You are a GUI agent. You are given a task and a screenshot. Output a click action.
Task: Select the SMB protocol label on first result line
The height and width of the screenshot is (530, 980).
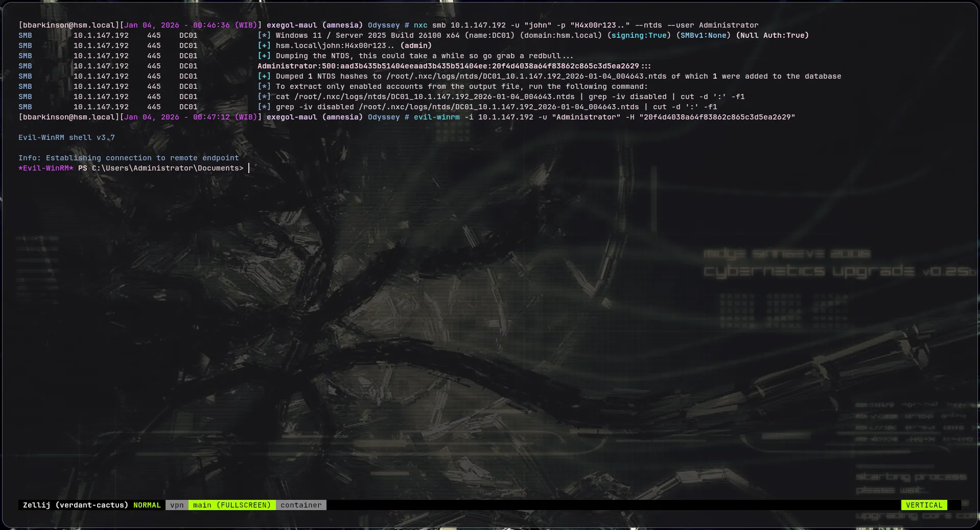pos(25,35)
